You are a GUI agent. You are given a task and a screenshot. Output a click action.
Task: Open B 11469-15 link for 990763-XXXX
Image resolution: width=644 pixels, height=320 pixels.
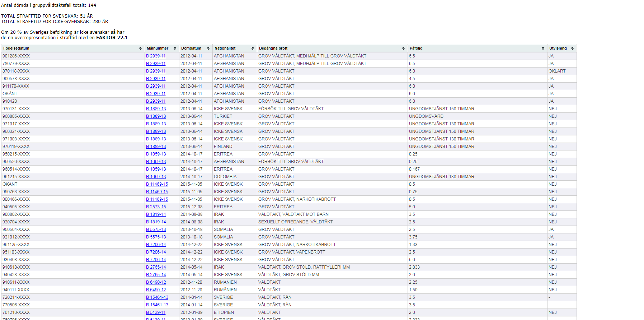click(157, 192)
